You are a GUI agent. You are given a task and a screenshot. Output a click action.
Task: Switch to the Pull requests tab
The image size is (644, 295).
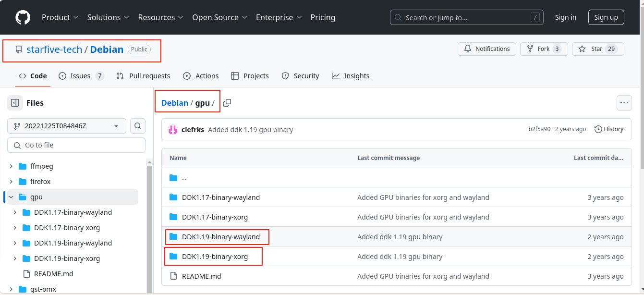click(x=143, y=76)
